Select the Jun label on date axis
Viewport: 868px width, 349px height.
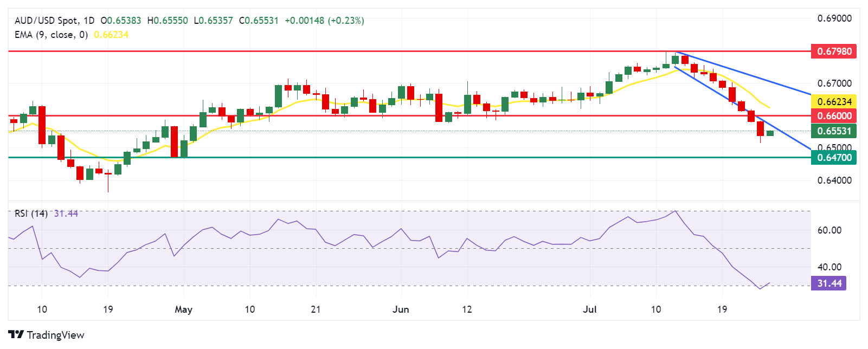pos(401,309)
